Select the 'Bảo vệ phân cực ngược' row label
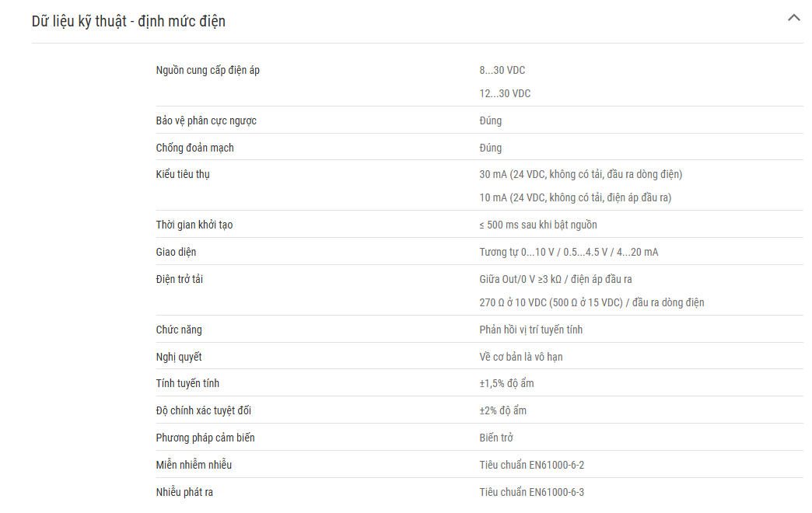 tap(206, 121)
